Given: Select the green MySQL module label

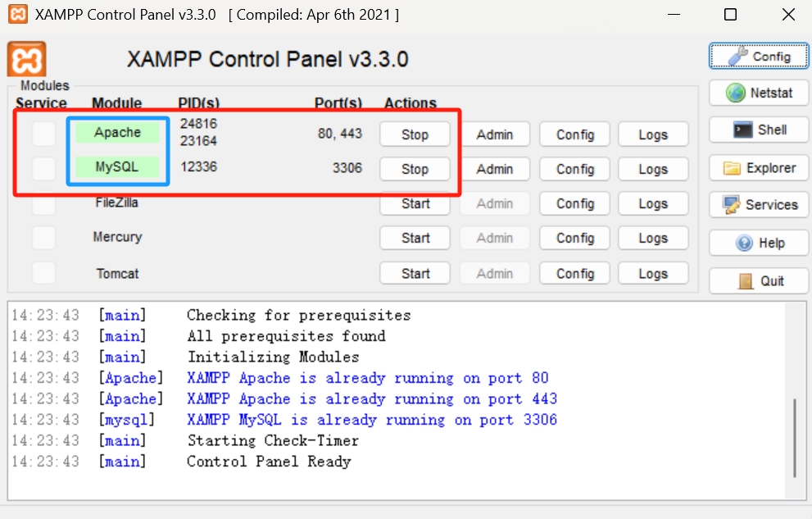Looking at the screenshot, I should (117, 166).
